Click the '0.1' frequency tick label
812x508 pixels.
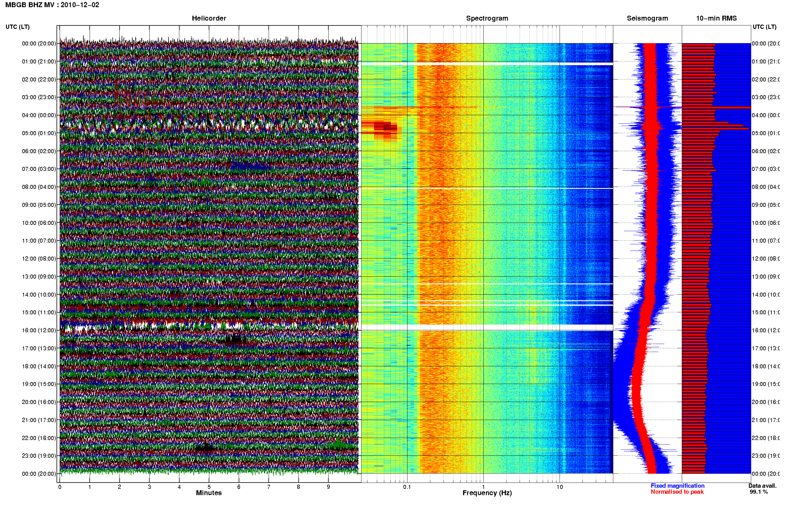pyautogui.click(x=407, y=487)
